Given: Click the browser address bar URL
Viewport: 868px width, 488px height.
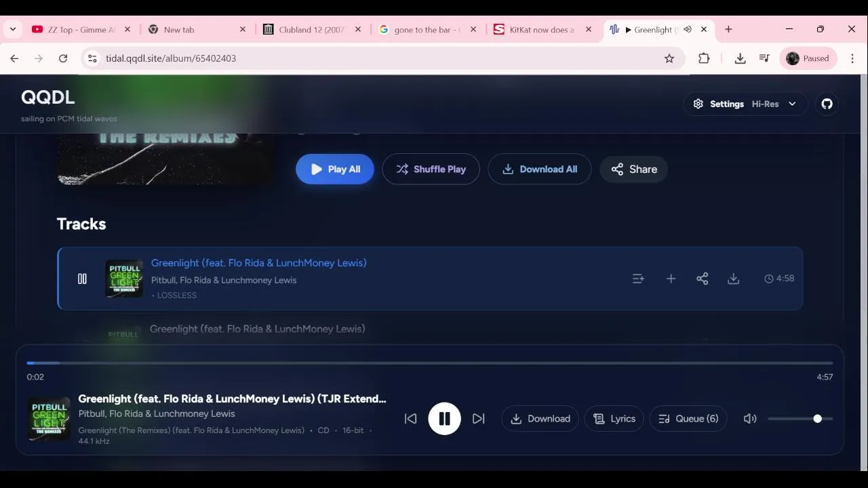Looking at the screenshot, I should [x=171, y=58].
